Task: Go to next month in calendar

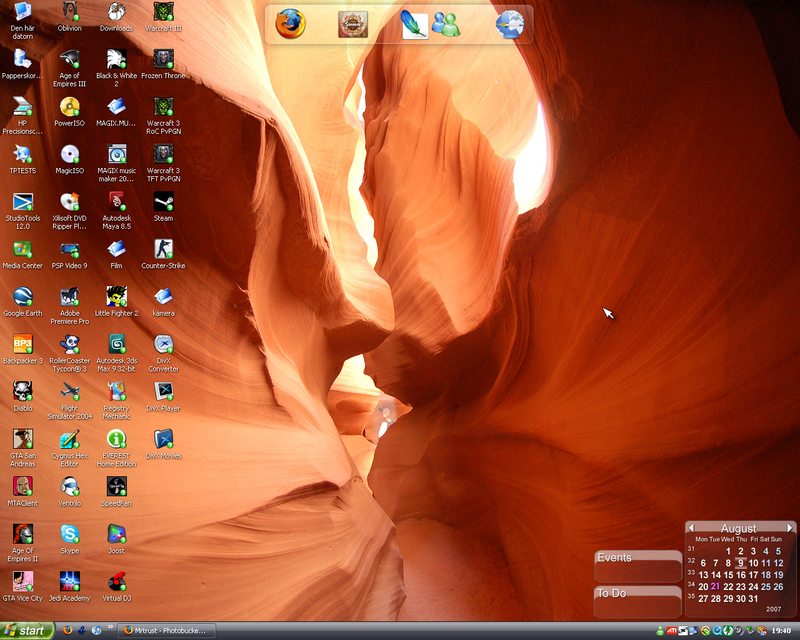Action: pos(789,528)
